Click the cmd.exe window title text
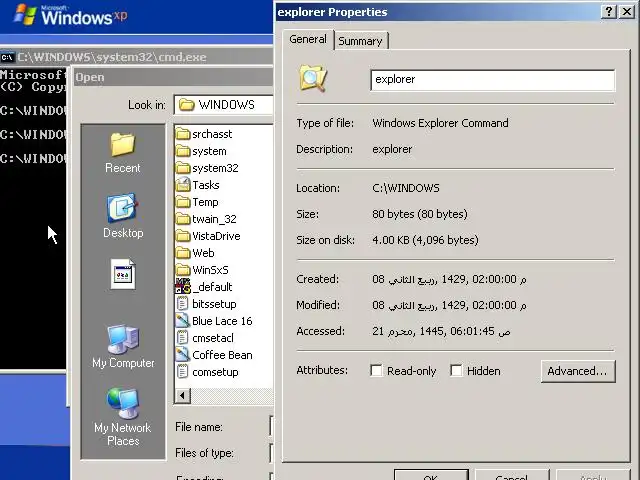The image size is (640, 480). (x=112, y=57)
